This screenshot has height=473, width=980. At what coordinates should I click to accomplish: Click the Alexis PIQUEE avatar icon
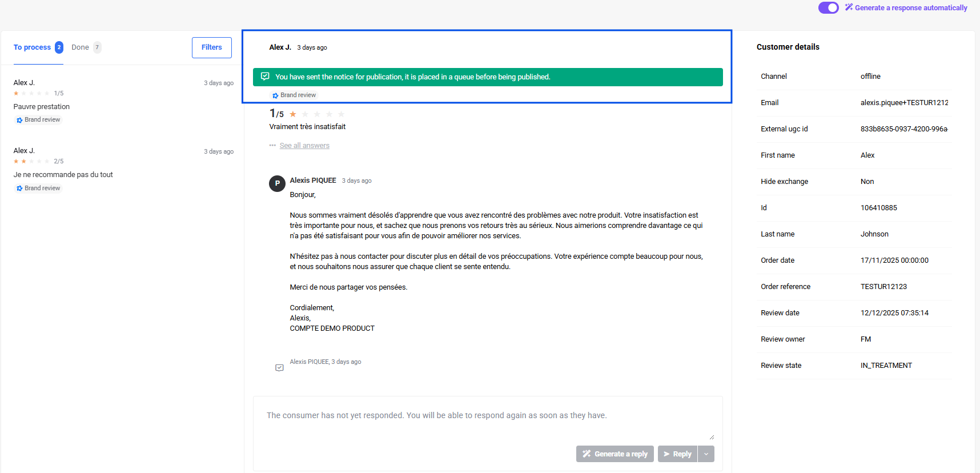(x=277, y=183)
